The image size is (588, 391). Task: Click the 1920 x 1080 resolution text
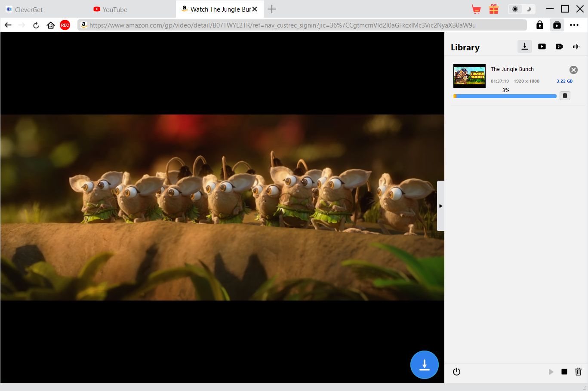pyautogui.click(x=526, y=81)
